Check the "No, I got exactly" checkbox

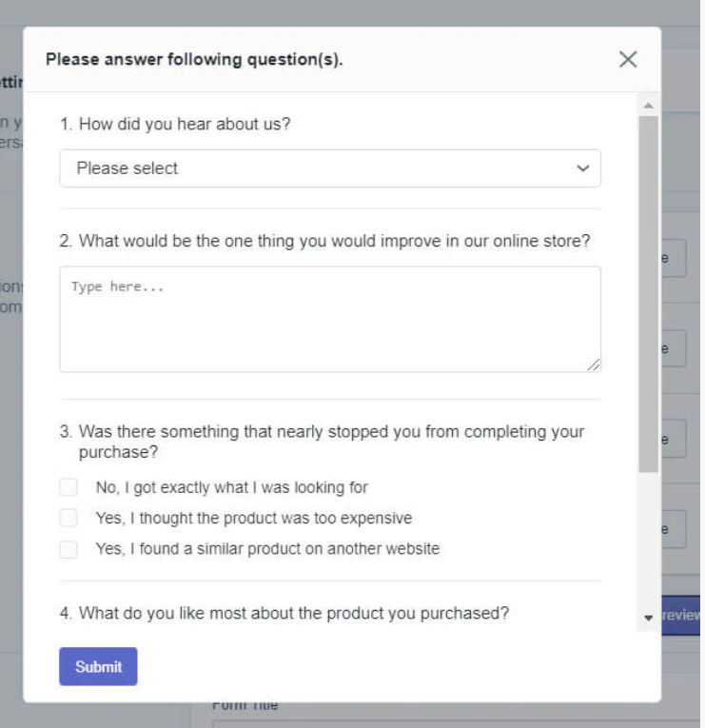pos(68,487)
